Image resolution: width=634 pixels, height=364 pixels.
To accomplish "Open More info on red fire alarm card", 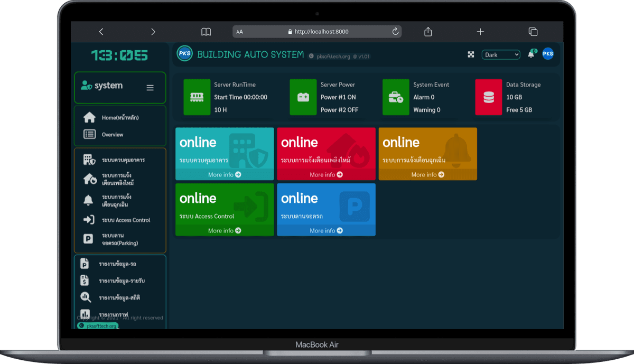I will (x=326, y=174).
